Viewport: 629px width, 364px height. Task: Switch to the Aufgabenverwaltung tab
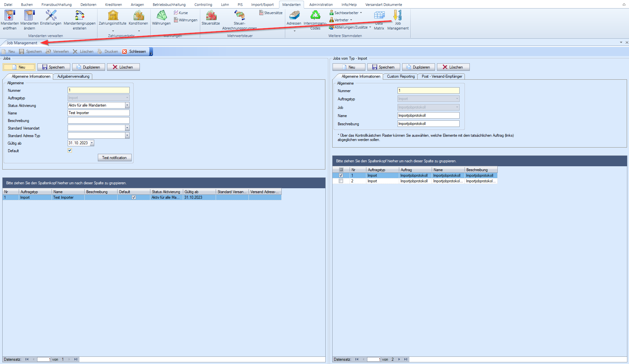click(73, 76)
